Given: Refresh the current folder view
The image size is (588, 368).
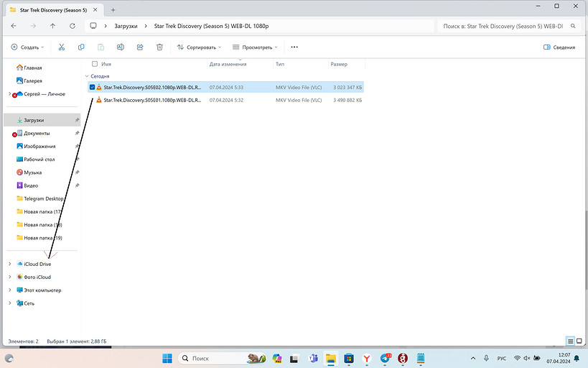Looking at the screenshot, I should coord(73,26).
